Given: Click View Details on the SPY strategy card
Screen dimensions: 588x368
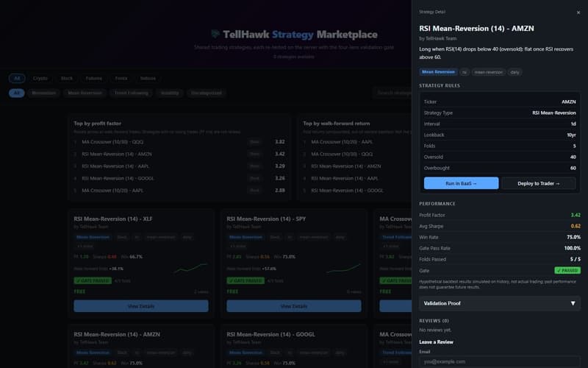Looking at the screenshot, I should tap(294, 306).
